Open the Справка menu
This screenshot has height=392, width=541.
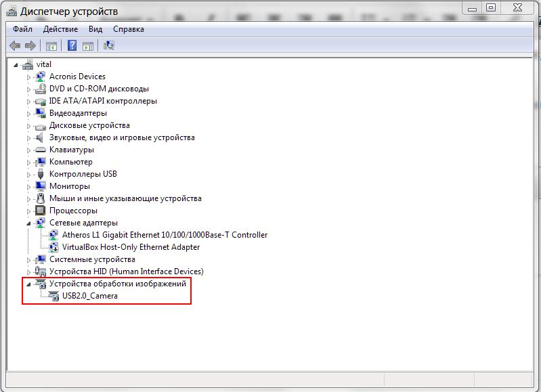pyautogui.click(x=129, y=29)
